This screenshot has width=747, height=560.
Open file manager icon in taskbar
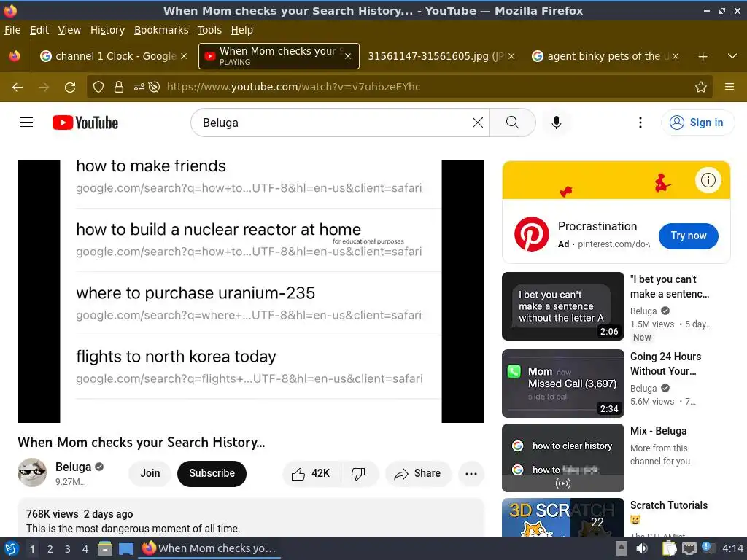pyautogui.click(x=105, y=548)
